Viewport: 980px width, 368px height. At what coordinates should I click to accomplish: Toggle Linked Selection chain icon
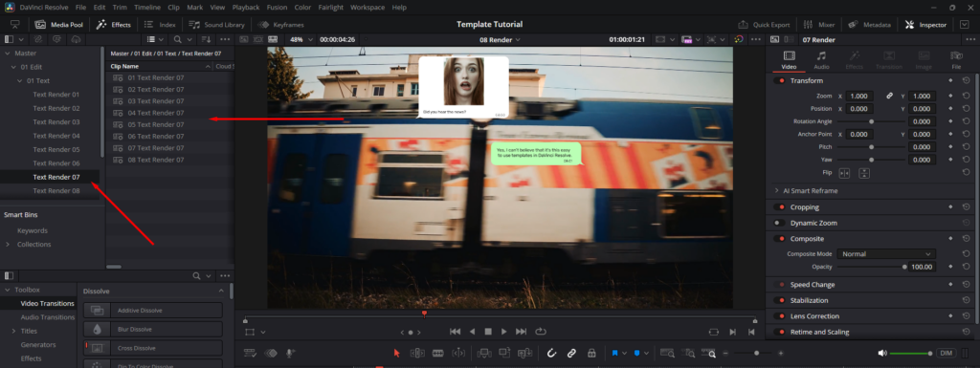(x=571, y=353)
